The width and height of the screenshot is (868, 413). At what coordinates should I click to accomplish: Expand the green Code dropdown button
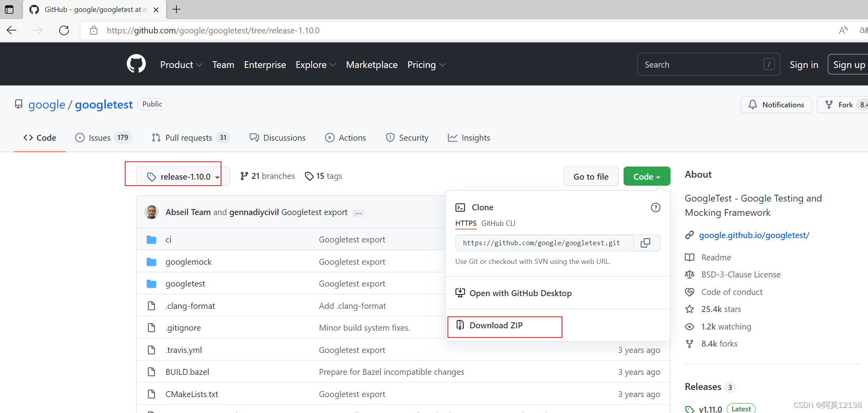(x=647, y=176)
